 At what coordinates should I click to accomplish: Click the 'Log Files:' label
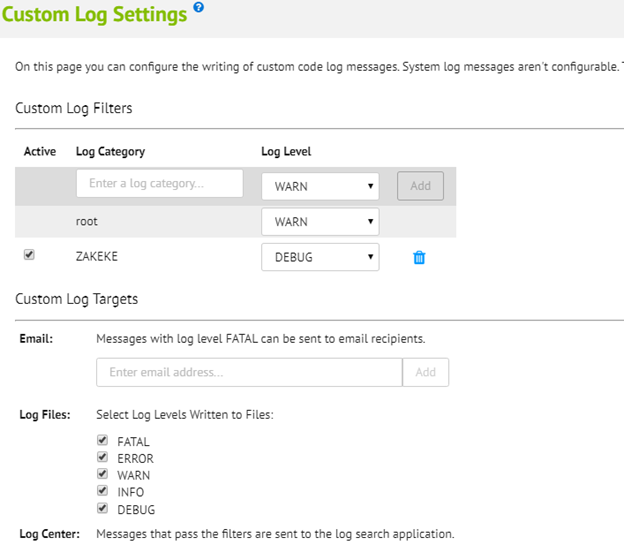45,415
